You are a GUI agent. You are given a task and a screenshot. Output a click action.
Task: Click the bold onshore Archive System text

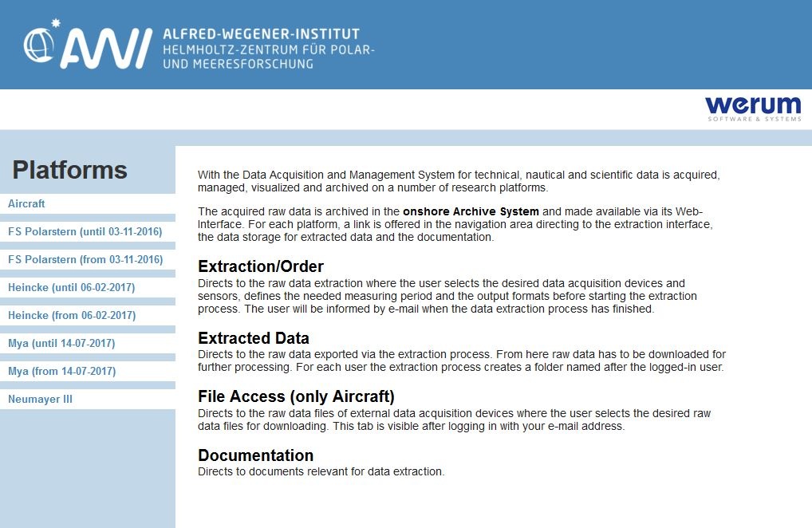pos(471,211)
